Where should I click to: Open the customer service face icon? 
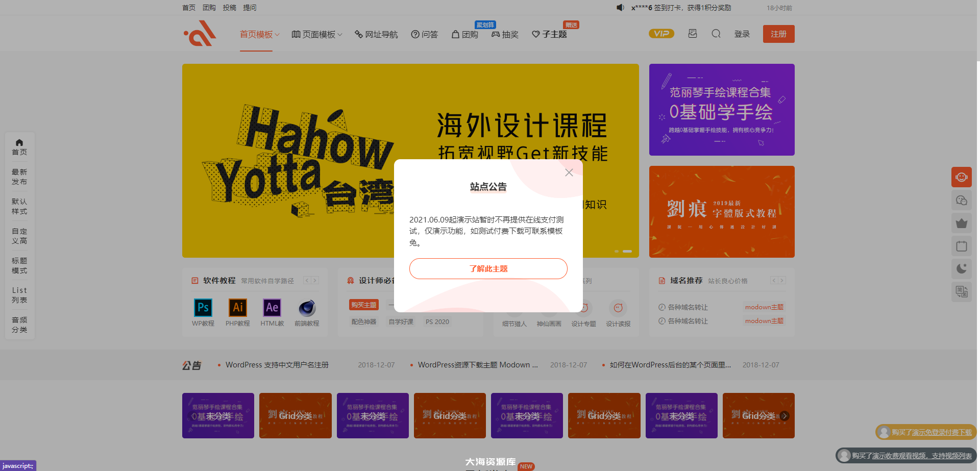pos(962,177)
